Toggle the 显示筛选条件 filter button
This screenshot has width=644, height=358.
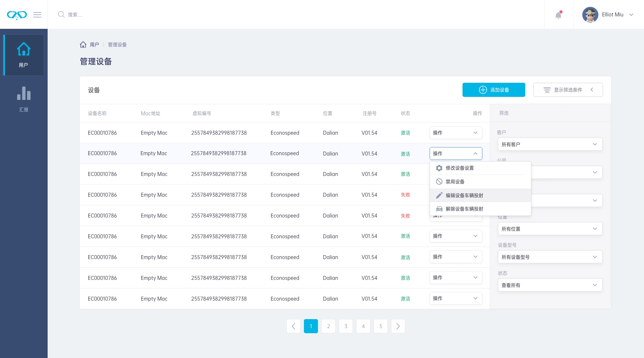568,90
